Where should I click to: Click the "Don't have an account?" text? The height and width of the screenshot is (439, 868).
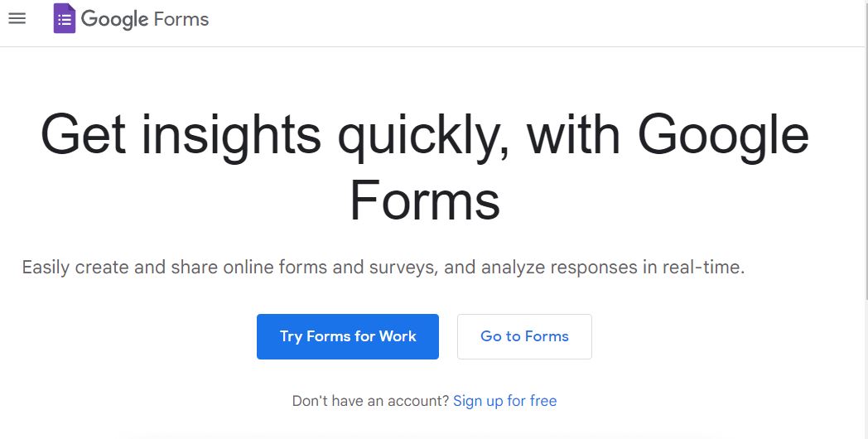370,401
